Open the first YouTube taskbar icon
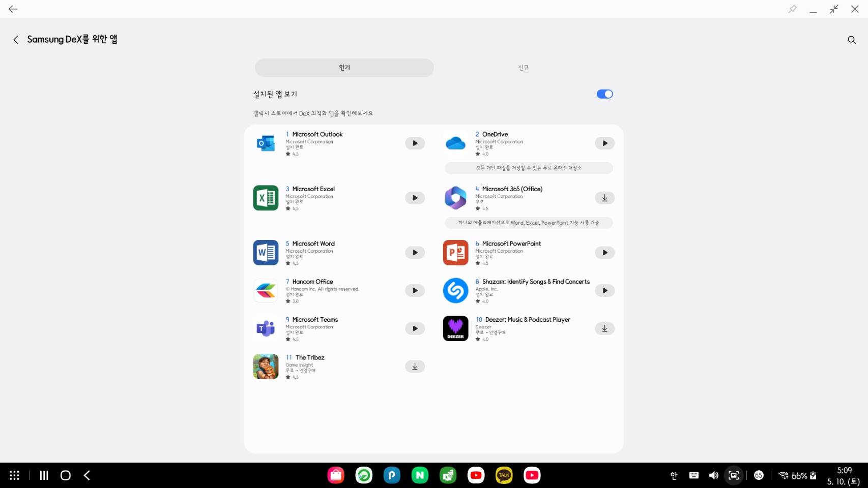This screenshot has width=868, height=488. pos(476,475)
